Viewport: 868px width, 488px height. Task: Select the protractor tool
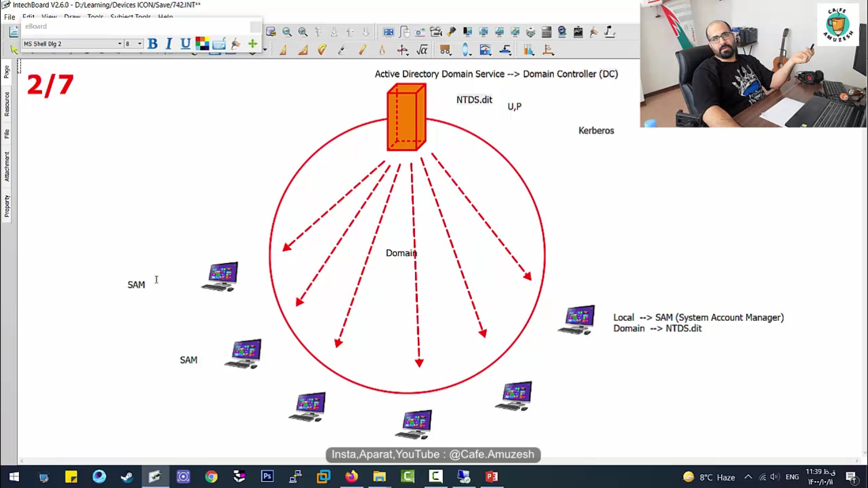[x=322, y=50]
